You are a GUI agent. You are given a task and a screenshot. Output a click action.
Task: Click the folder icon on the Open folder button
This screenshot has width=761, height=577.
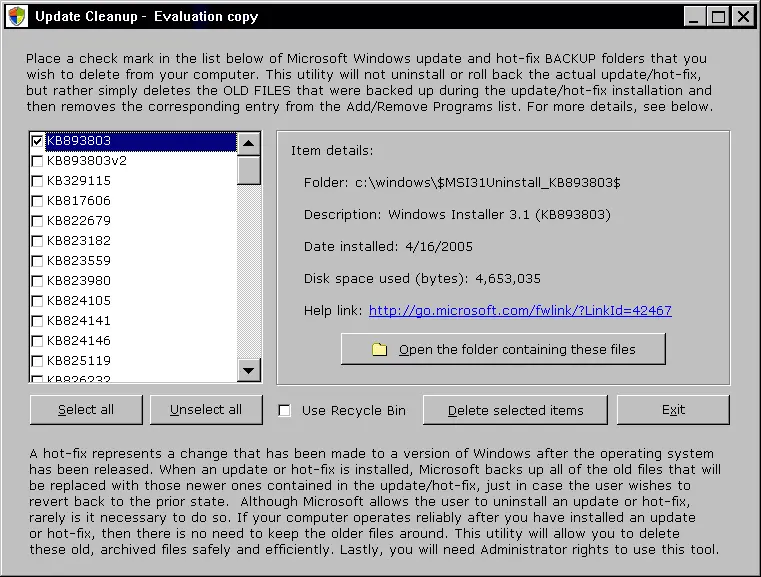380,349
